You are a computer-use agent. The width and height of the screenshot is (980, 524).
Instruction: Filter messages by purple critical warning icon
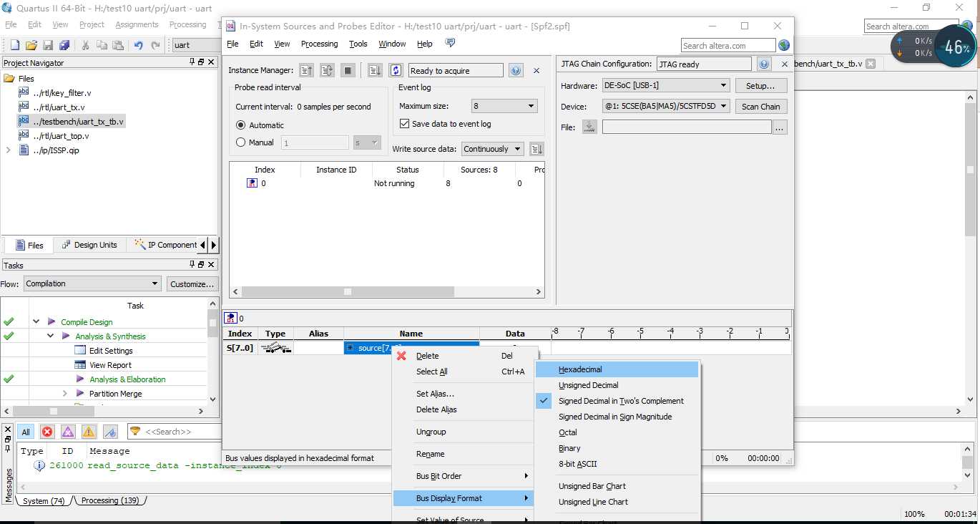click(x=68, y=432)
